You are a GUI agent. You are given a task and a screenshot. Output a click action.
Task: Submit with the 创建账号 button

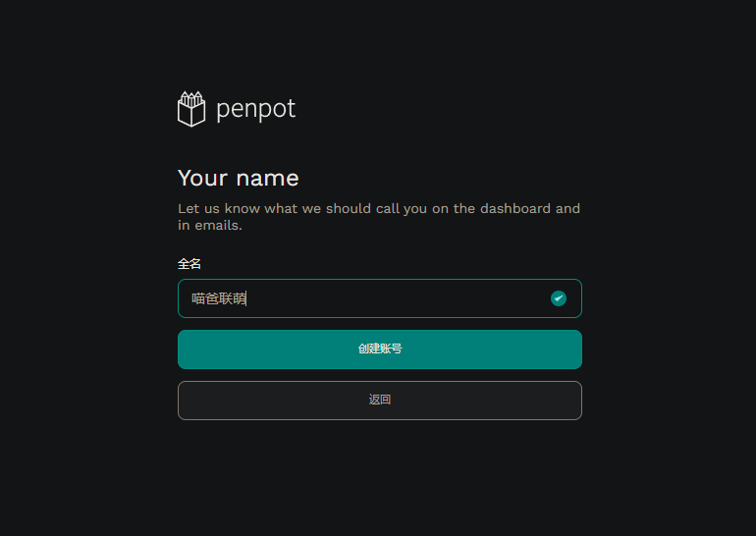pyautogui.click(x=380, y=349)
